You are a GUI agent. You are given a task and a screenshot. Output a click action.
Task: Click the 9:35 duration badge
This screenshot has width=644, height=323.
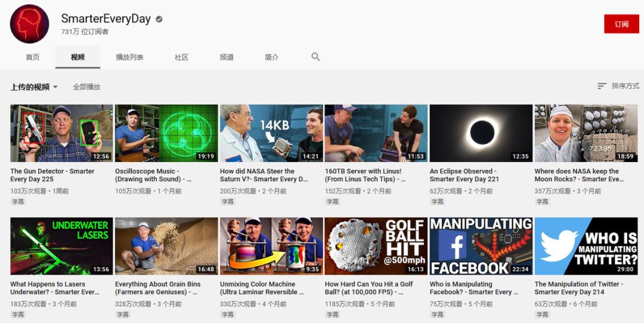click(x=312, y=269)
